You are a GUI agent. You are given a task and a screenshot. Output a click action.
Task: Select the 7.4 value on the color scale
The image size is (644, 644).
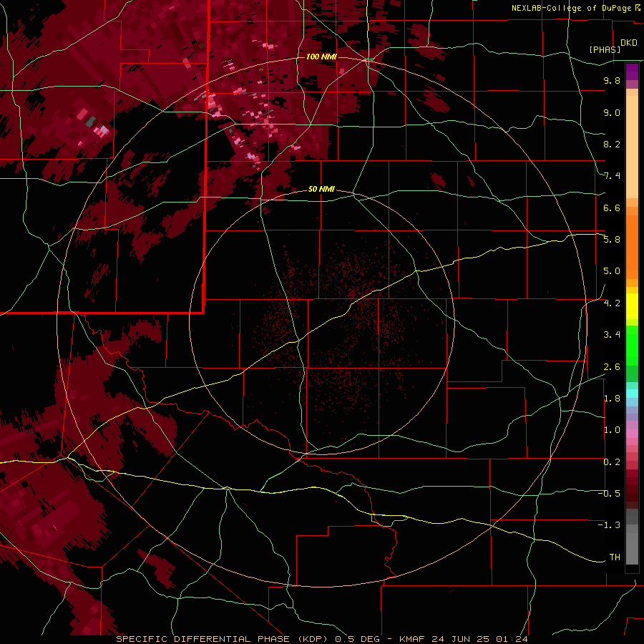[x=612, y=176]
